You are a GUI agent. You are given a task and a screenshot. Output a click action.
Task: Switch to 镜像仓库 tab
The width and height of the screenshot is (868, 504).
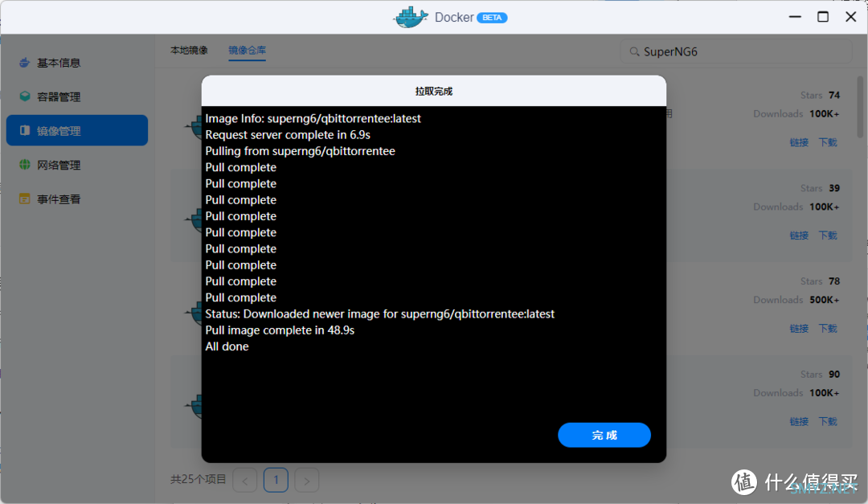(x=247, y=51)
